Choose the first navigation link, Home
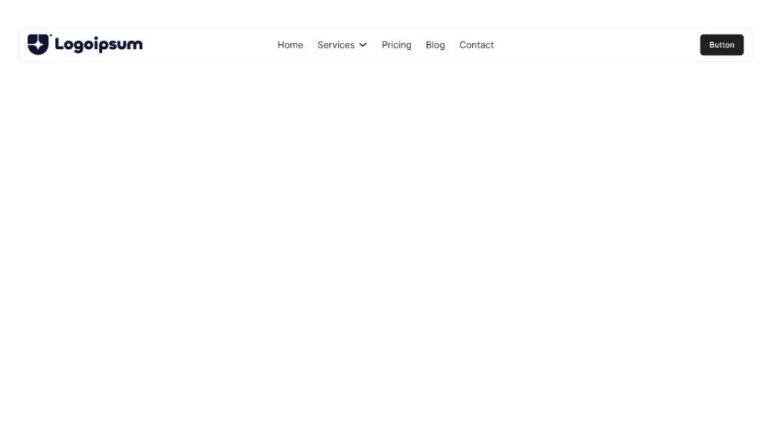The height and width of the screenshot is (432, 768). [x=290, y=45]
